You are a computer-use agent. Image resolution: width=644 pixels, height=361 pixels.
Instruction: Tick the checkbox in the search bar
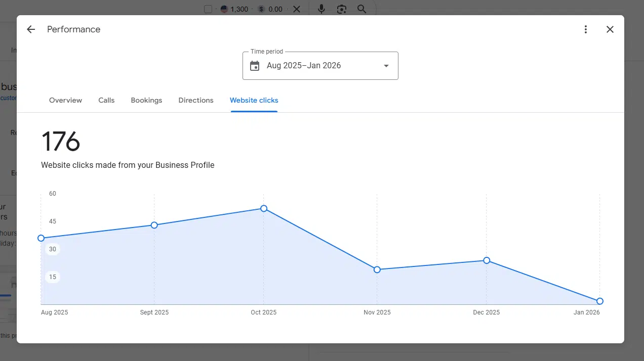point(208,9)
